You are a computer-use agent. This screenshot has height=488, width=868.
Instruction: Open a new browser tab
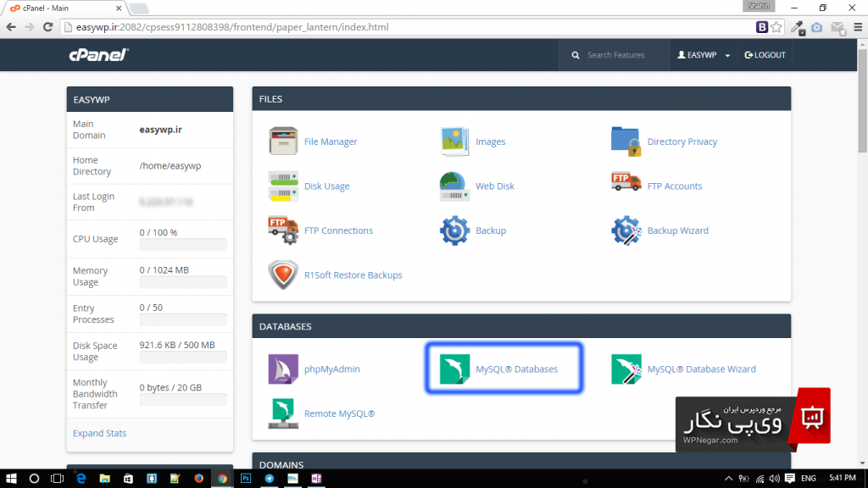140,8
